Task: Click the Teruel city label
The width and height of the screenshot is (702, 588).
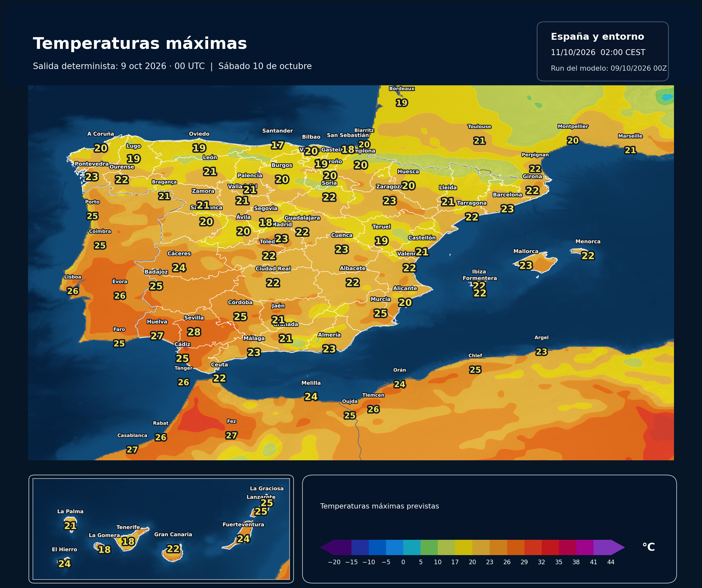Action: tap(381, 227)
